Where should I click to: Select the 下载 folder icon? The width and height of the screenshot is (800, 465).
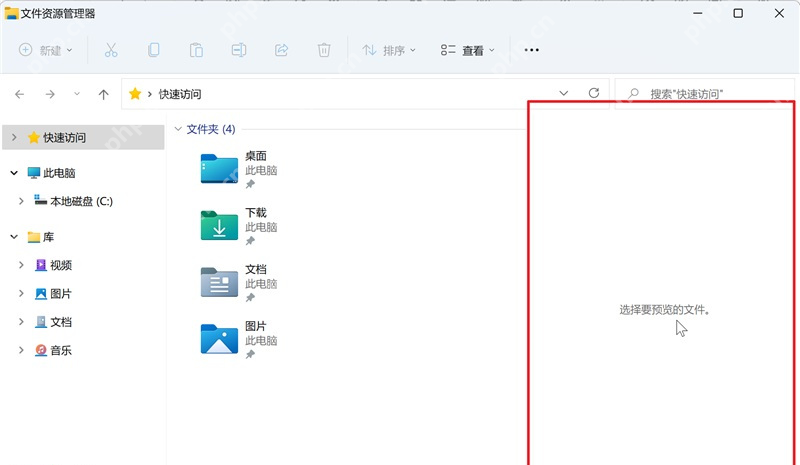(219, 225)
